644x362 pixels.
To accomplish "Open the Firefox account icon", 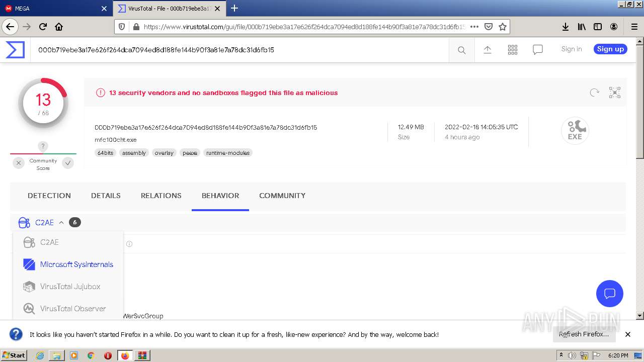I will (x=614, y=27).
